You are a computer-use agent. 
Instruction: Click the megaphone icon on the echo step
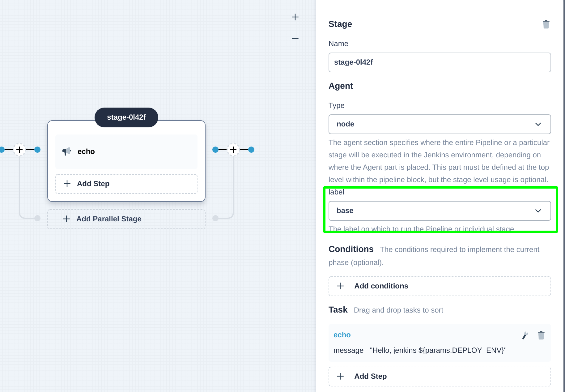click(66, 151)
